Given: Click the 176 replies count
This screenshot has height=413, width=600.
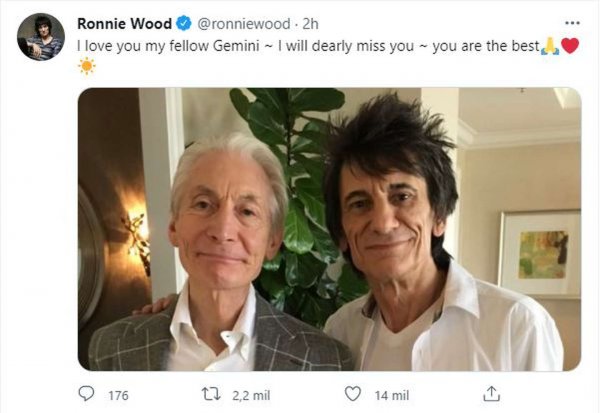Looking at the screenshot, I should (118, 395).
